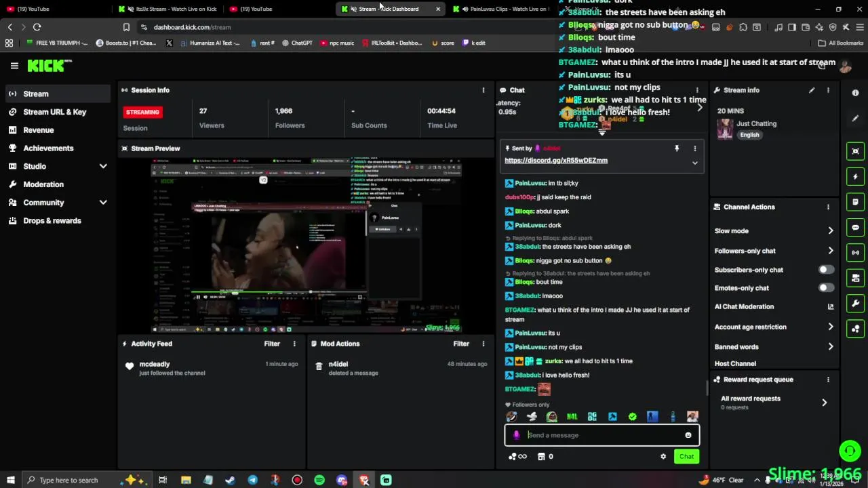
Task: Click the green support headset button
Action: pyautogui.click(x=850, y=451)
